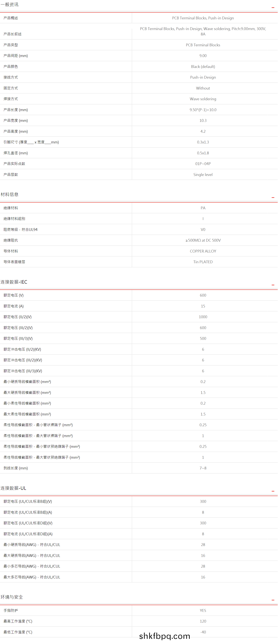Select the 手指防护 'YES' value
278x644 pixels.
point(203,610)
